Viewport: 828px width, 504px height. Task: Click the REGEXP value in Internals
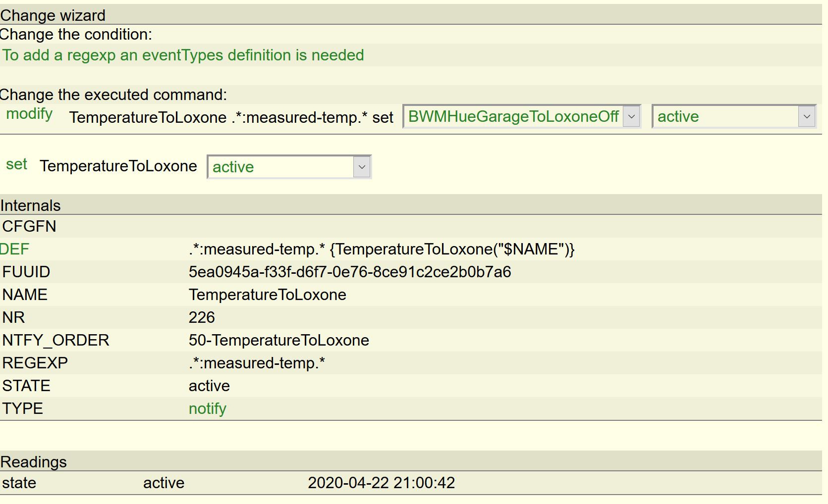point(257,363)
